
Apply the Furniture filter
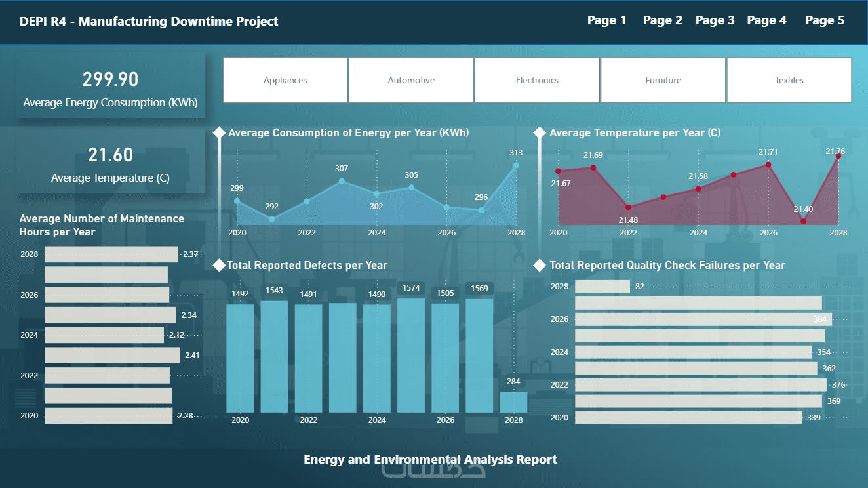(x=663, y=80)
